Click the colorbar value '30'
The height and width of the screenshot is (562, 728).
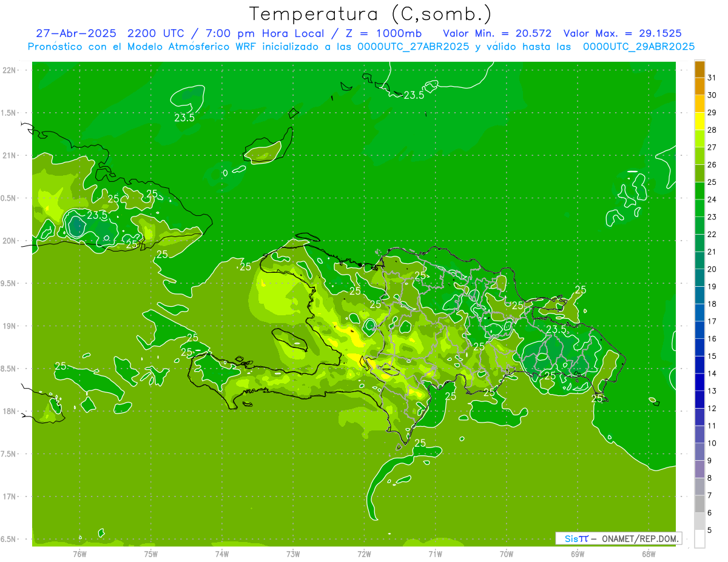[x=712, y=95]
